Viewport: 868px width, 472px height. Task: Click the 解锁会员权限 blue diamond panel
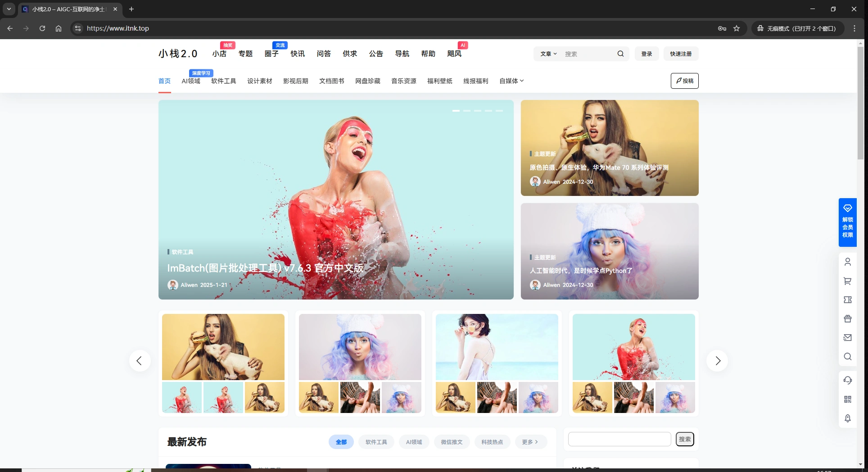point(847,222)
